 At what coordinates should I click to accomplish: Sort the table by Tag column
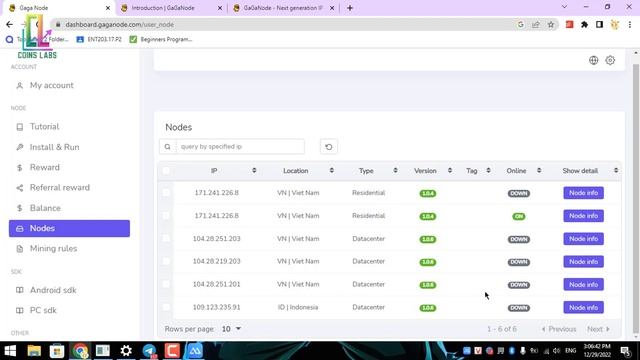[488, 171]
